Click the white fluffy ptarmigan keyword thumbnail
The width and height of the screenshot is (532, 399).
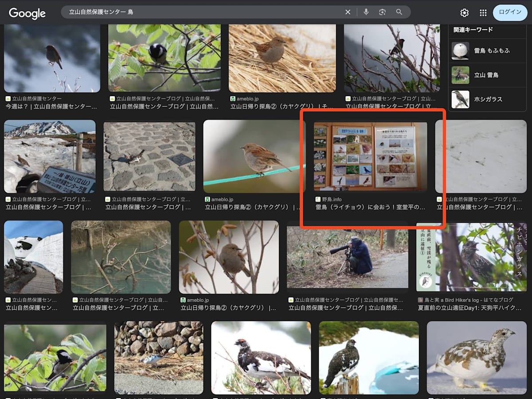(460, 50)
